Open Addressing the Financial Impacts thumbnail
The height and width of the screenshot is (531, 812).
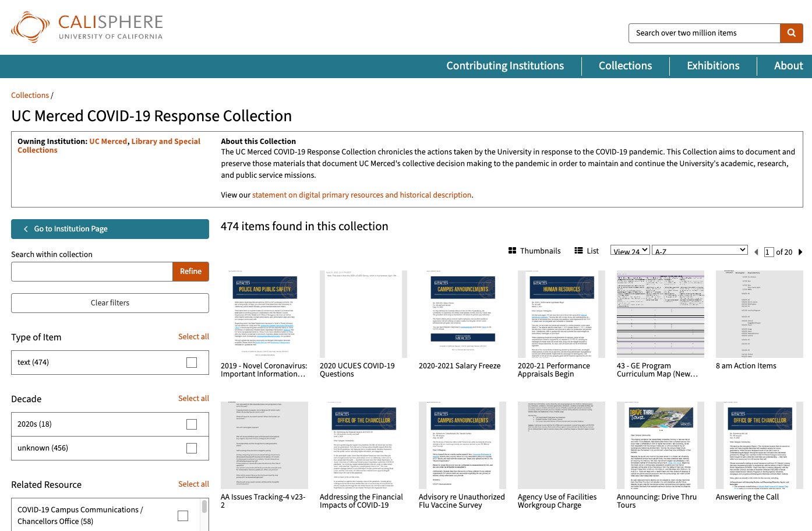point(363,445)
